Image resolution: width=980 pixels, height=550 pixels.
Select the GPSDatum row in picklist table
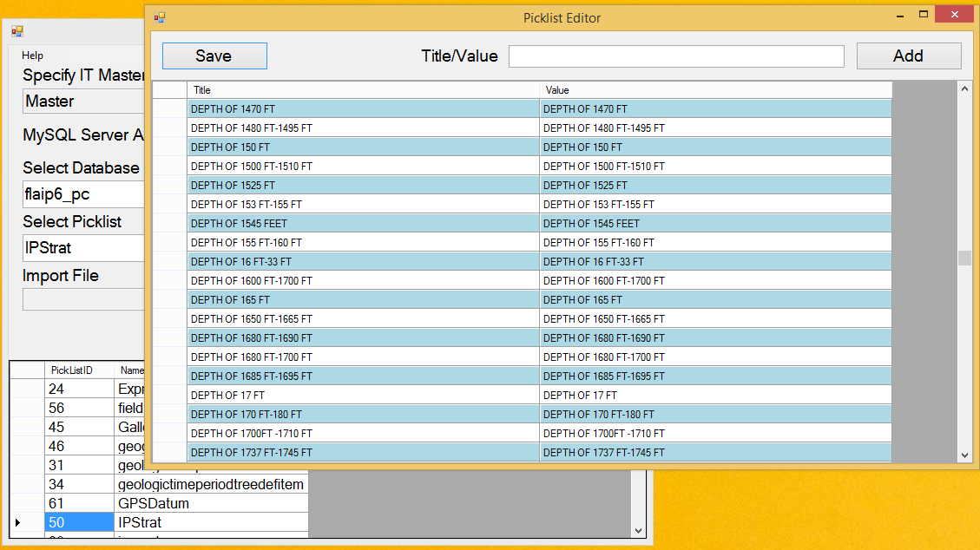153,503
